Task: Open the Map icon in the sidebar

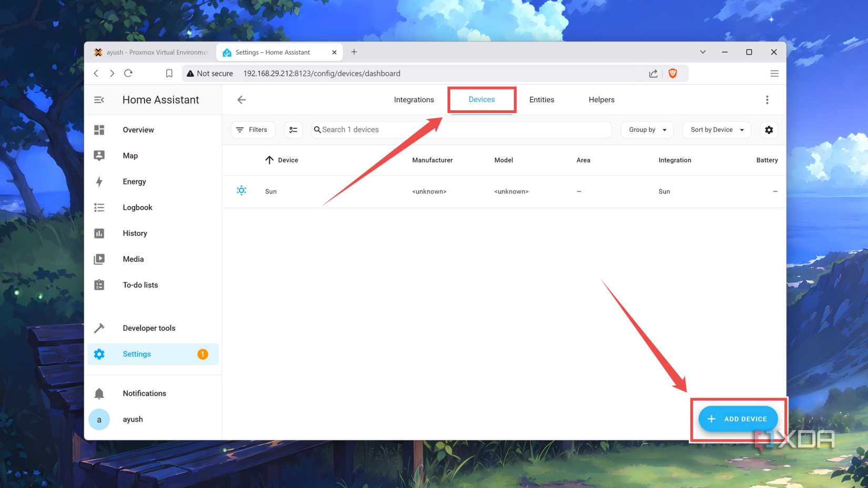Action: [99, 156]
